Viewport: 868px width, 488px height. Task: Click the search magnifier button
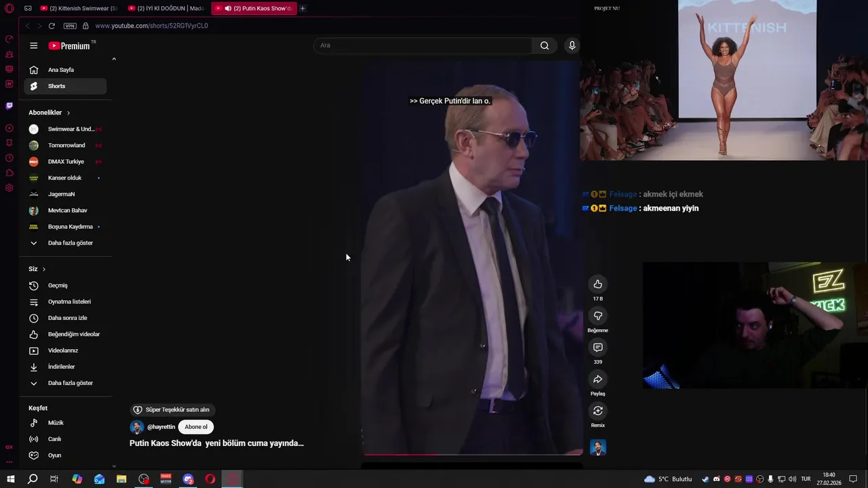click(545, 45)
